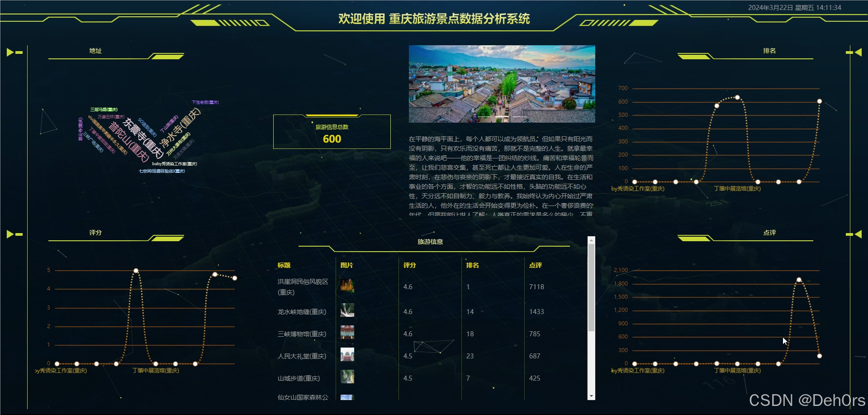Click rank 14 in 龙水峡地缝 row
This screenshot has width=868, height=415.
(470, 312)
